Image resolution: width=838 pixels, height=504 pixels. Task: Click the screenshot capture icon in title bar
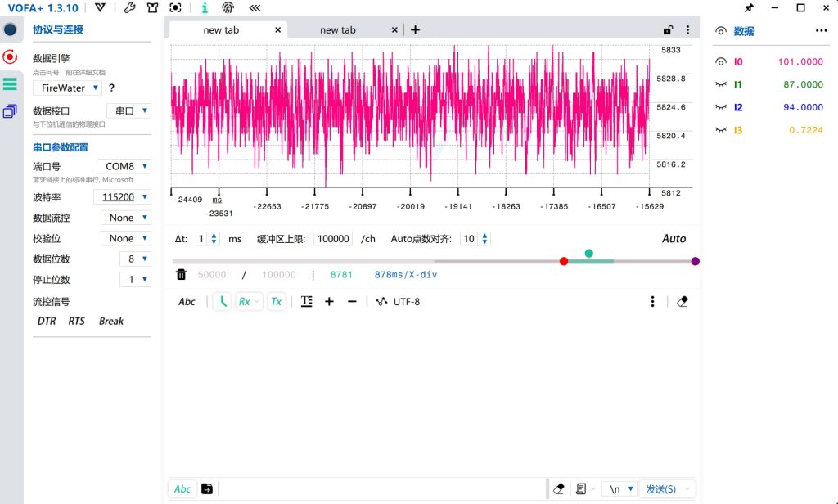click(175, 8)
